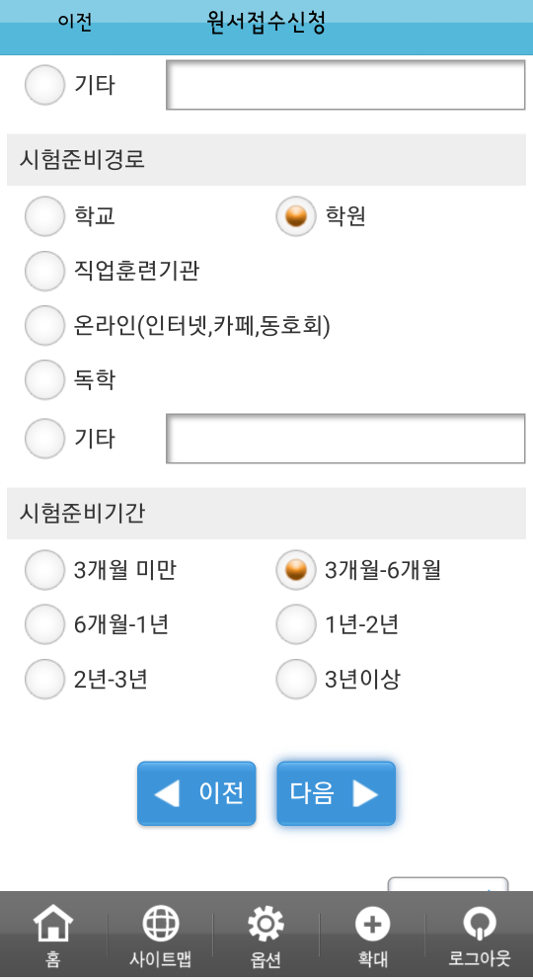Click the 다음 button with right arrow
This screenshot has height=980, width=533.
tap(336, 793)
